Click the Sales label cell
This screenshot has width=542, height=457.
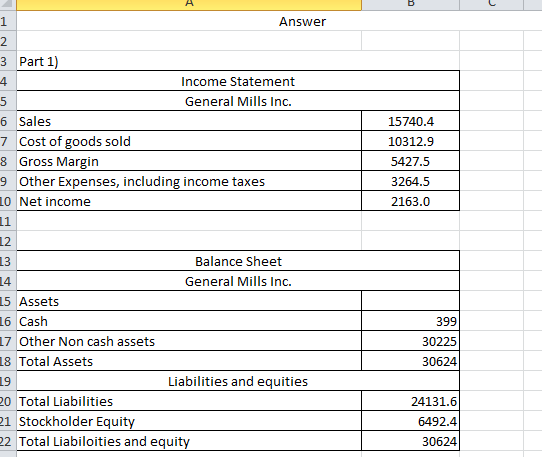click(189, 121)
